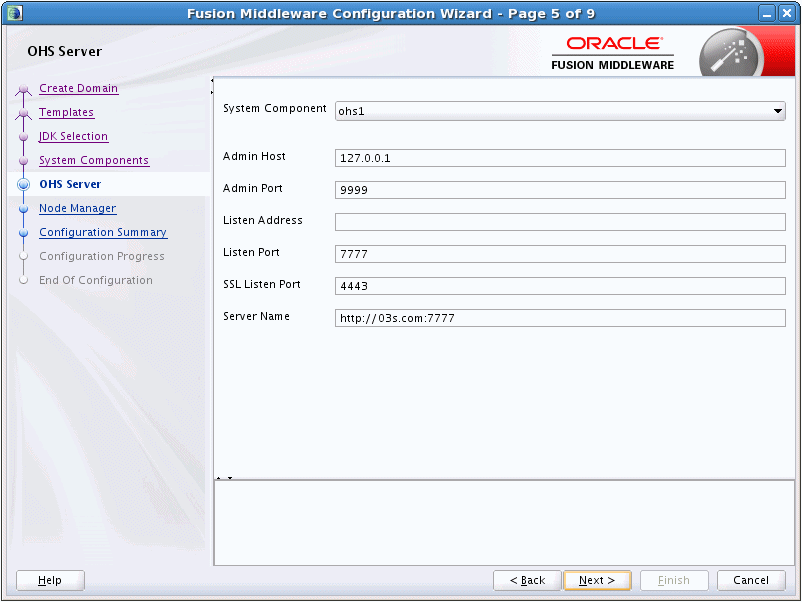This screenshot has width=802, height=602.
Task: Click the JDK Selection step bullet
Action: [x=23, y=137]
